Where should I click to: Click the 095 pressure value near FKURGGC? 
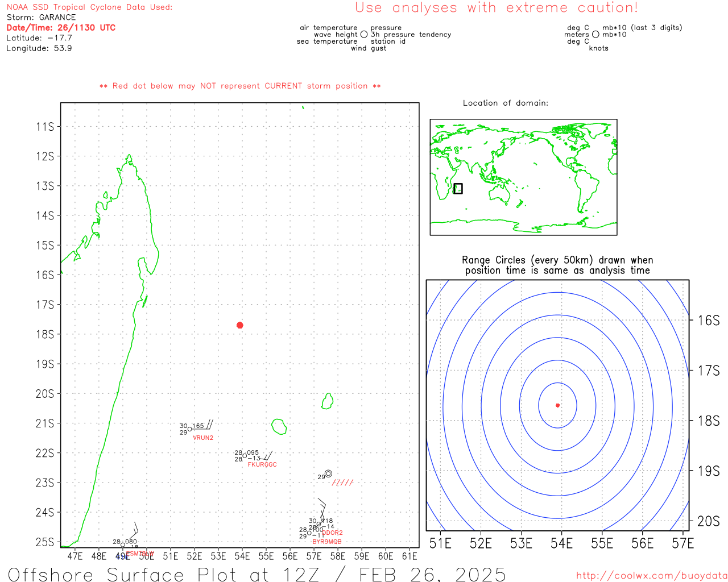[x=253, y=453]
